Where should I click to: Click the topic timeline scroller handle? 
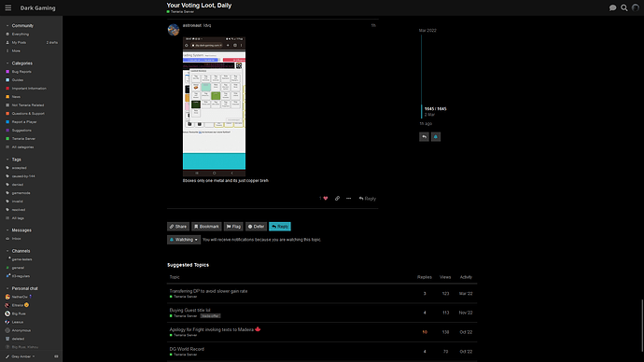point(421,111)
